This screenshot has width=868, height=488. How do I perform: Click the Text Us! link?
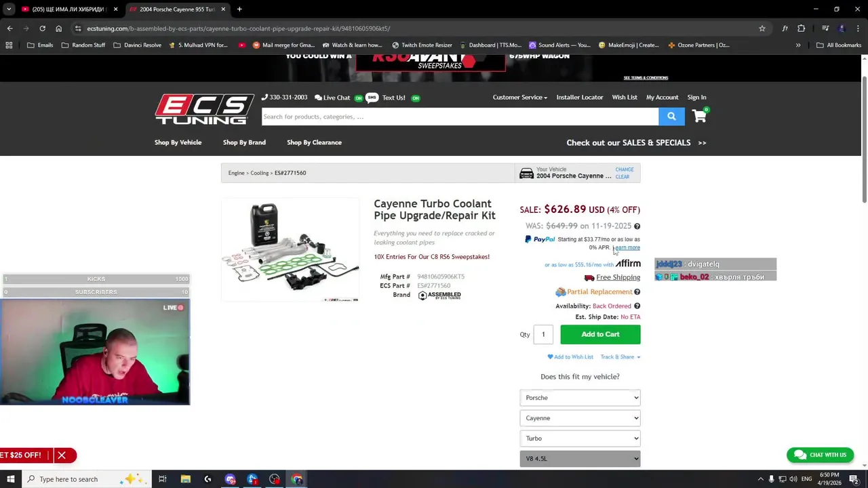click(x=393, y=98)
